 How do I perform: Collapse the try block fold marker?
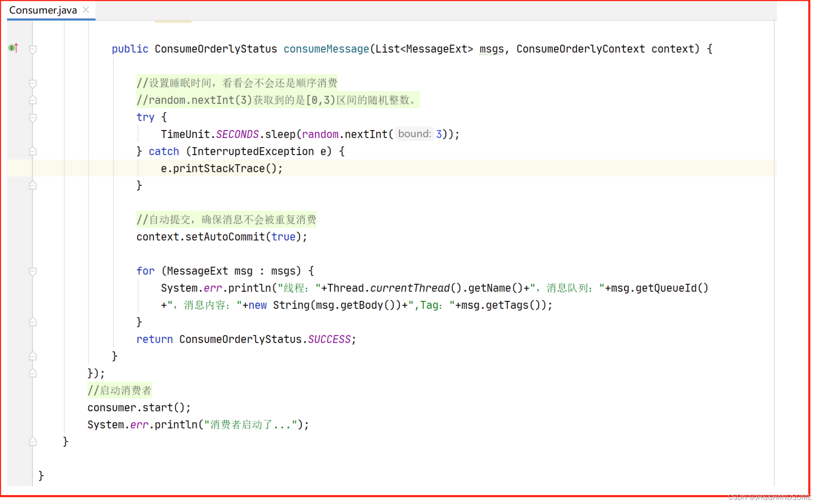33,118
